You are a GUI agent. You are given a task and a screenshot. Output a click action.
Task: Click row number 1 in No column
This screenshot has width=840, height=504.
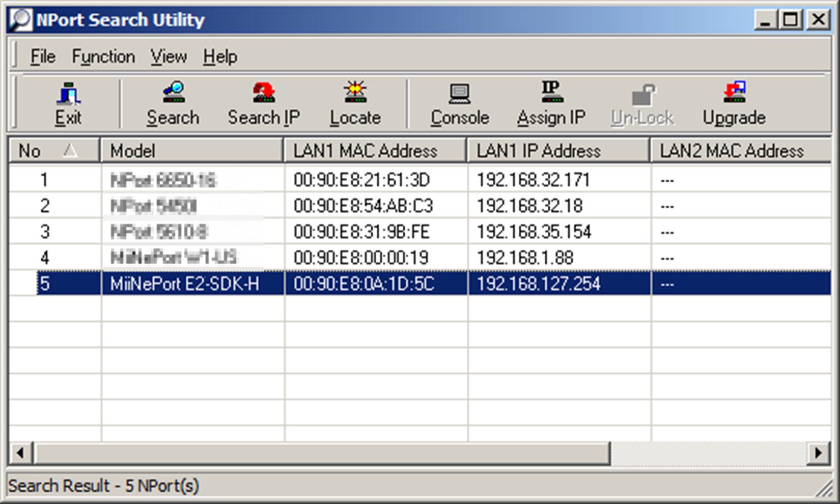(45, 180)
